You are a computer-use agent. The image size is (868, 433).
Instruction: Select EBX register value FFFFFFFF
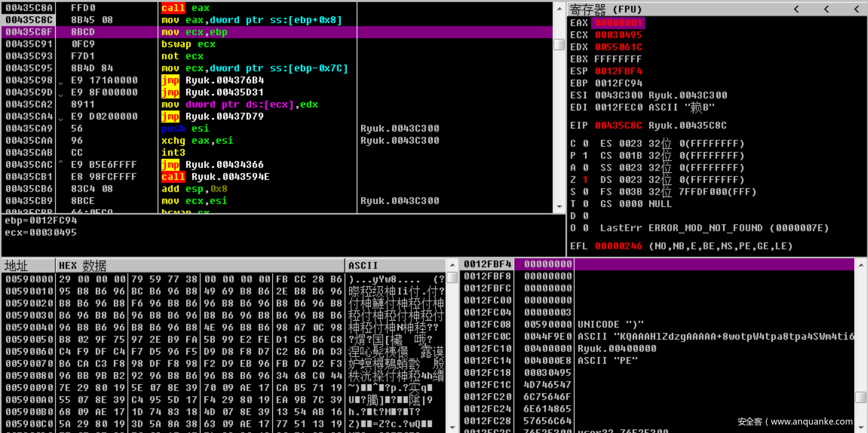[618, 59]
